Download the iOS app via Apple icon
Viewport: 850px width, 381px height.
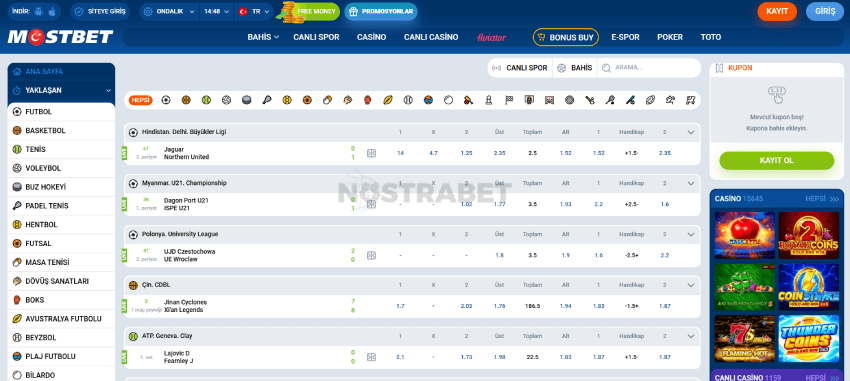click(52, 11)
